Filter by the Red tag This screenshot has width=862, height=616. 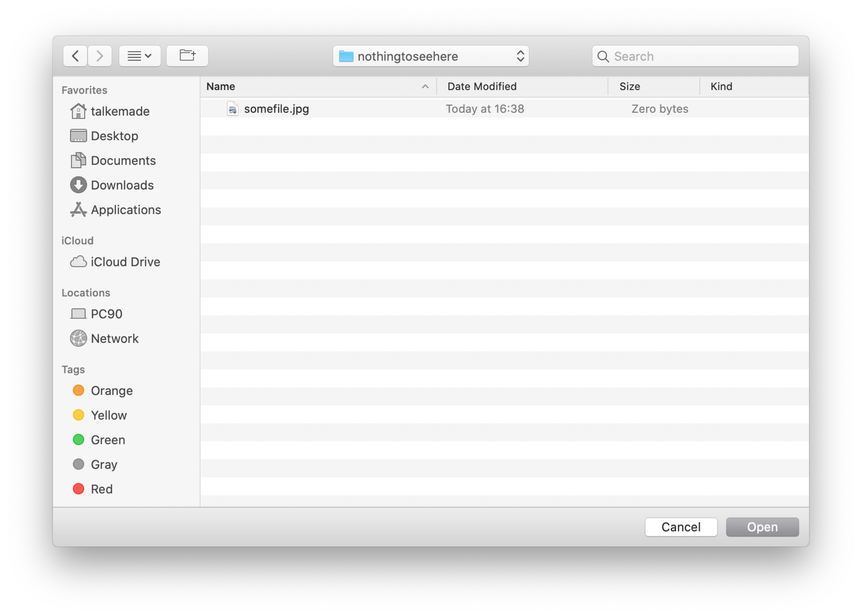(x=101, y=489)
